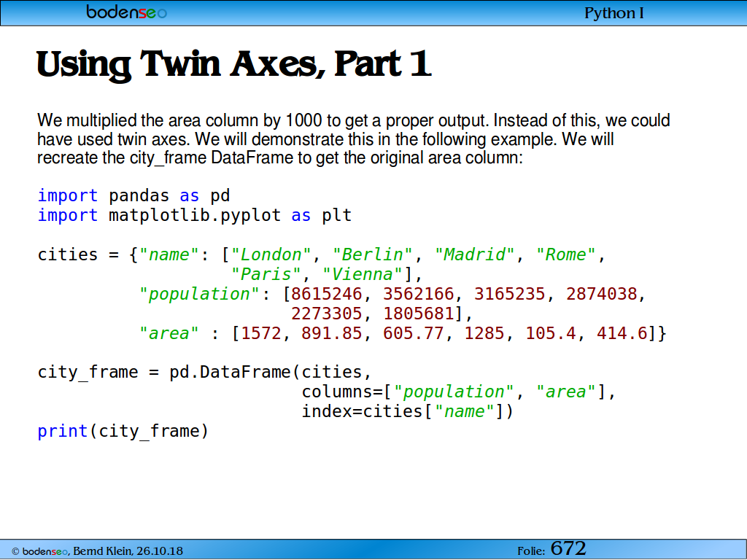The height and width of the screenshot is (560, 747).
Task: Click the area value 891.85
Action: click(332, 332)
